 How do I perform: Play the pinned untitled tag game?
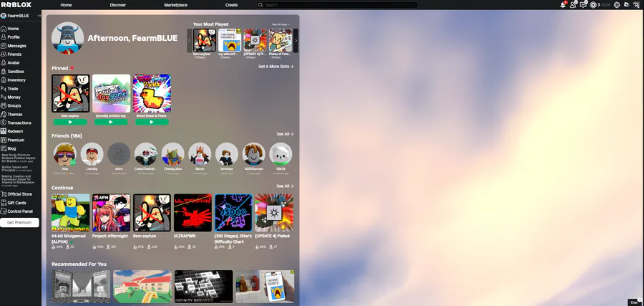click(111, 122)
